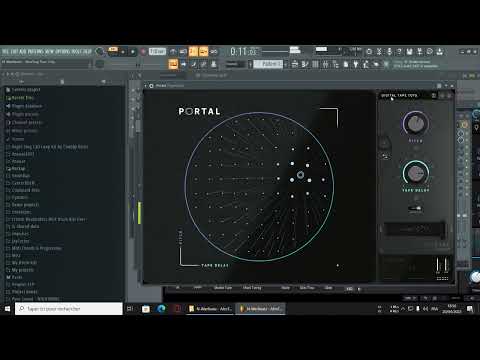Screen dimensions: 480x360
Task: Open the OPTIONS menu
Action: coord(62,52)
